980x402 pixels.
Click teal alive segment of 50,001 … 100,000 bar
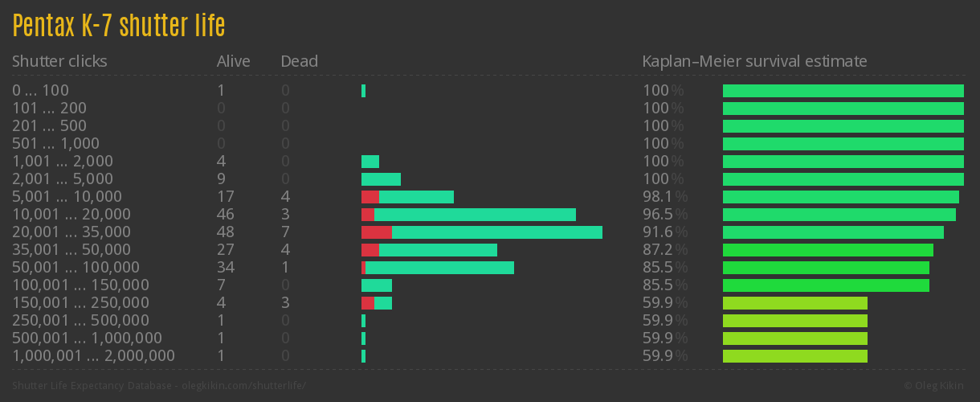439,268
